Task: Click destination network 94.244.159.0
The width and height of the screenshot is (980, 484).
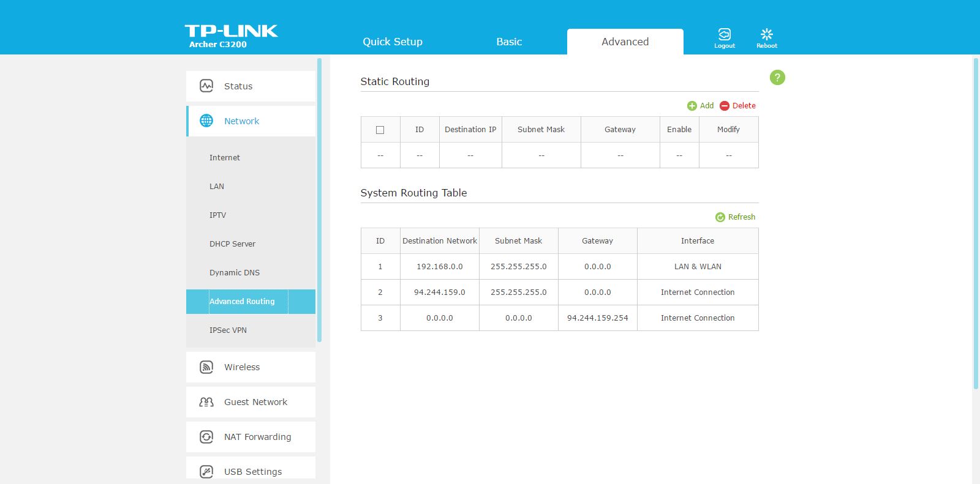Action: click(x=440, y=292)
